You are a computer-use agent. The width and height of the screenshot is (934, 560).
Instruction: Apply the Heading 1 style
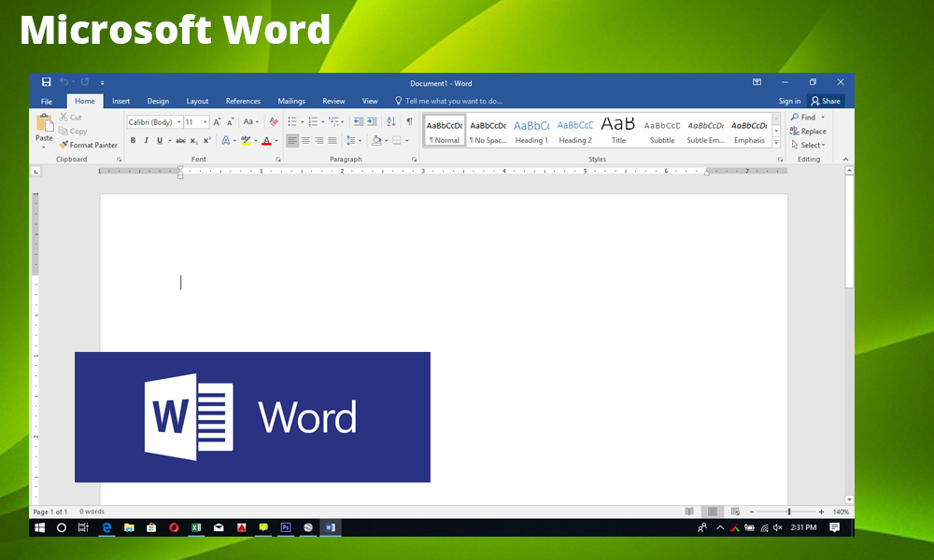531,132
